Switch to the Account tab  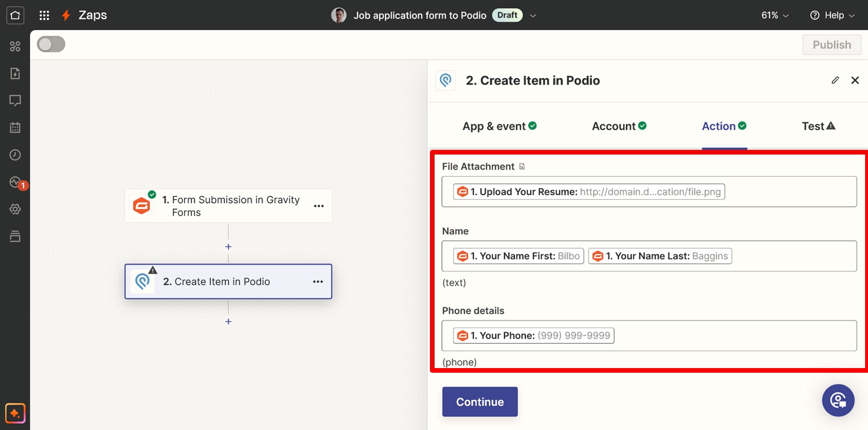[x=619, y=126]
